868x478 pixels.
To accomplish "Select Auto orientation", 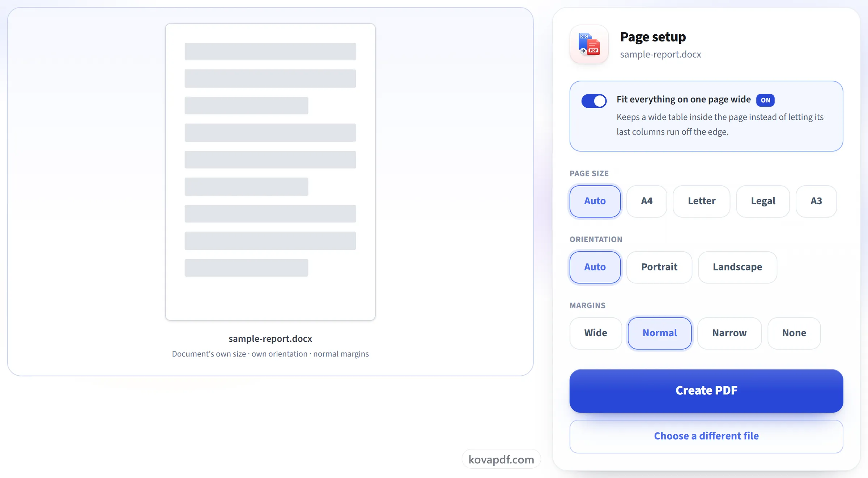I will [595, 267].
